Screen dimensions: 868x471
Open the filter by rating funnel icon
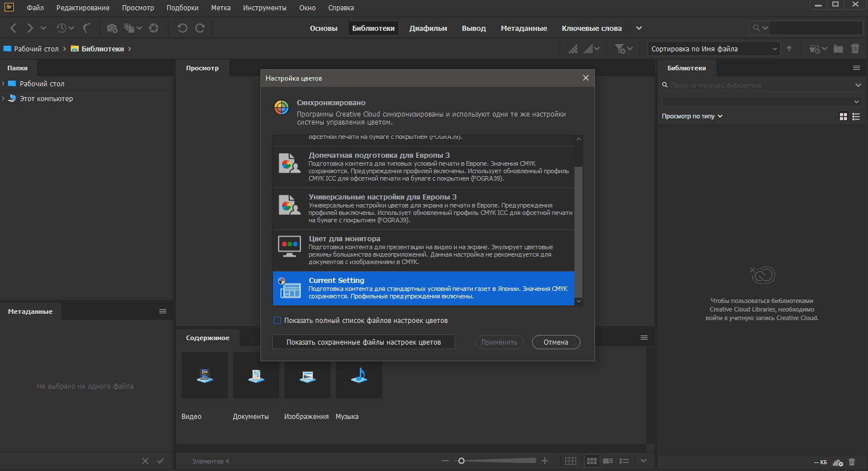coord(624,49)
